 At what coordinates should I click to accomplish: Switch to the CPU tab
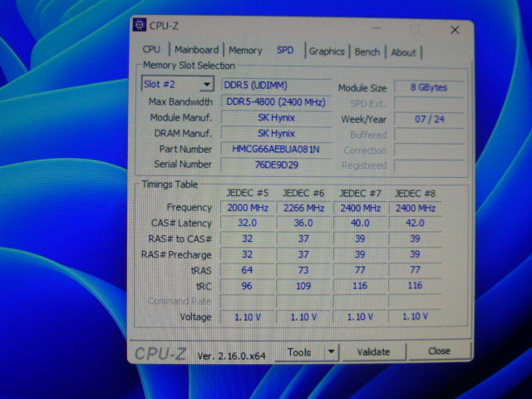(151, 50)
